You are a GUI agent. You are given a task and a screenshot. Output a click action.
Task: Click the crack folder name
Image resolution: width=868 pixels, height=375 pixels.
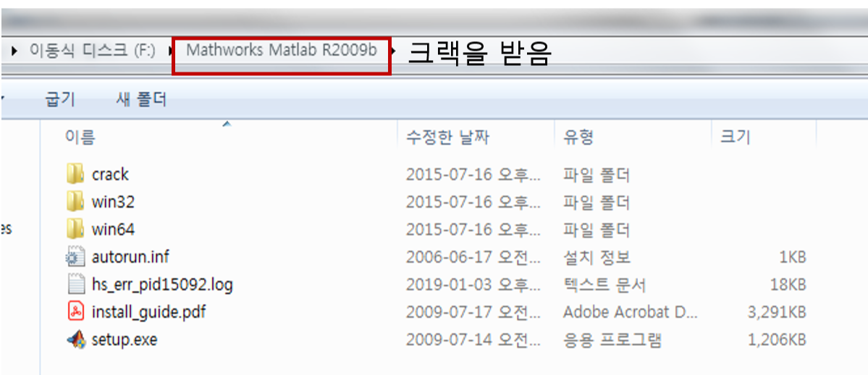(x=110, y=174)
